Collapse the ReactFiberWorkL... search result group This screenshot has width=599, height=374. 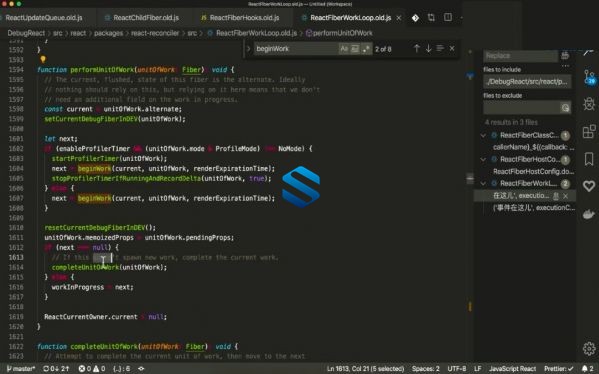483,183
